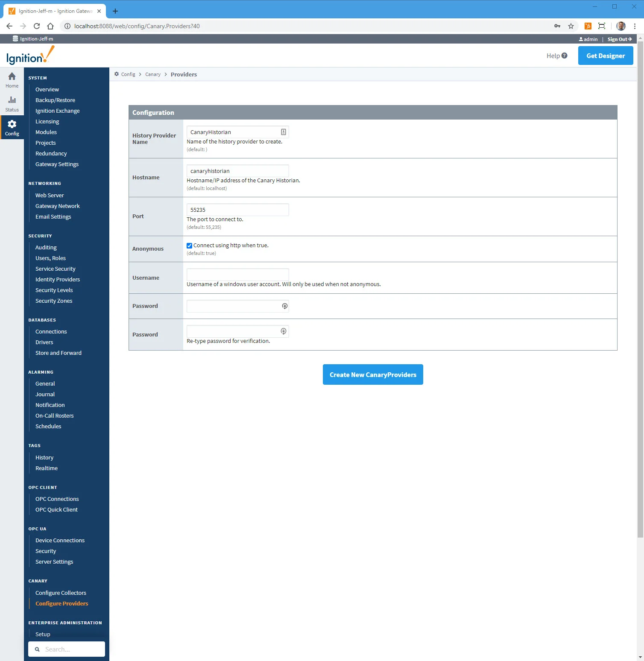
Task: Reload the page
Action: click(37, 26)
